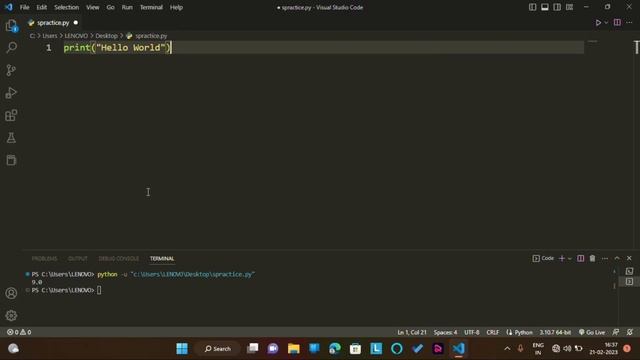This screenshot has width=640, height=360.
Task: Open Customize Layout button
Action: (x=569, y=7)
